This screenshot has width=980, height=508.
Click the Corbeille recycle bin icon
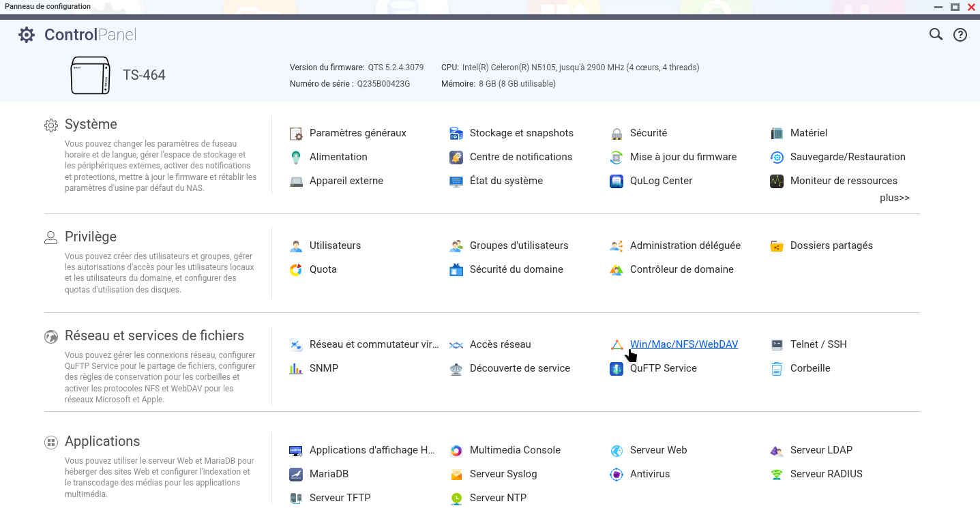click(x=777, y=368)
